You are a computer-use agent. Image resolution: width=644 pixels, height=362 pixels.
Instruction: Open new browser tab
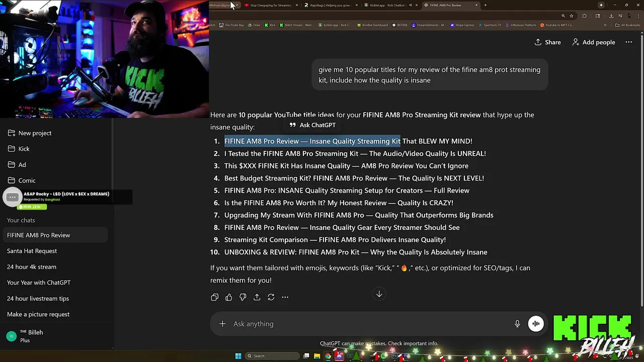[485, 5]
